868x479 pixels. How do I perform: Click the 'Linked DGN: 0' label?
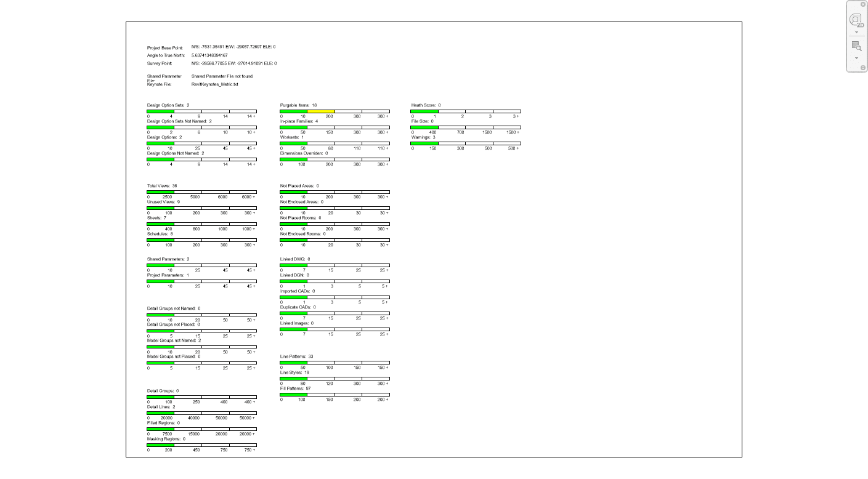click(294, 275)
